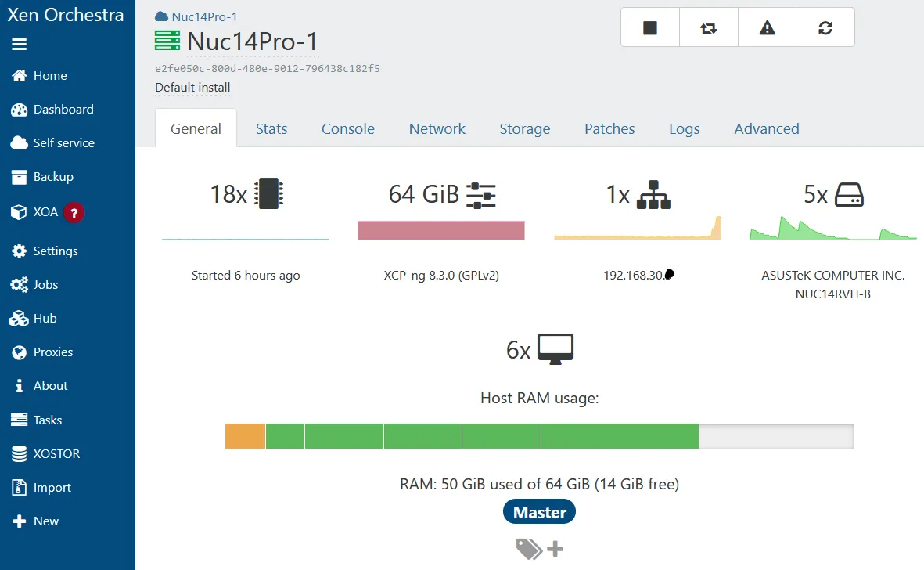Toggle the sidebar hamburger menu icon
This screenshot has height=570, width=924.
point(20,45)
